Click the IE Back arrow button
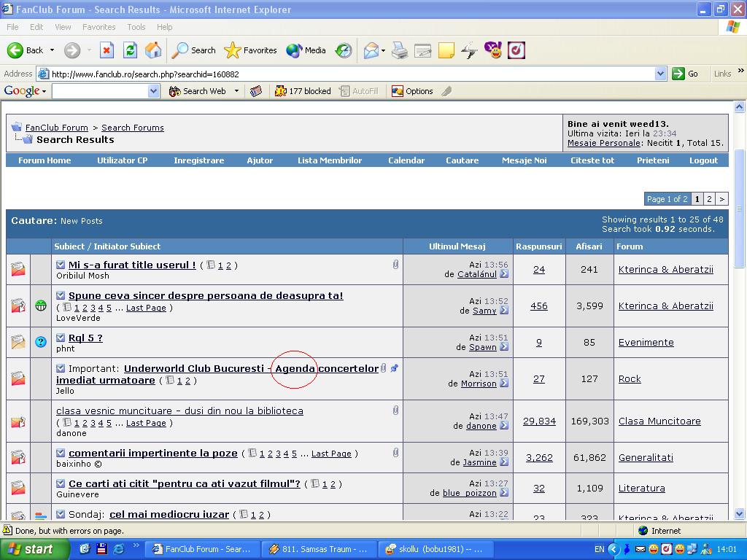 pos(25,50)
